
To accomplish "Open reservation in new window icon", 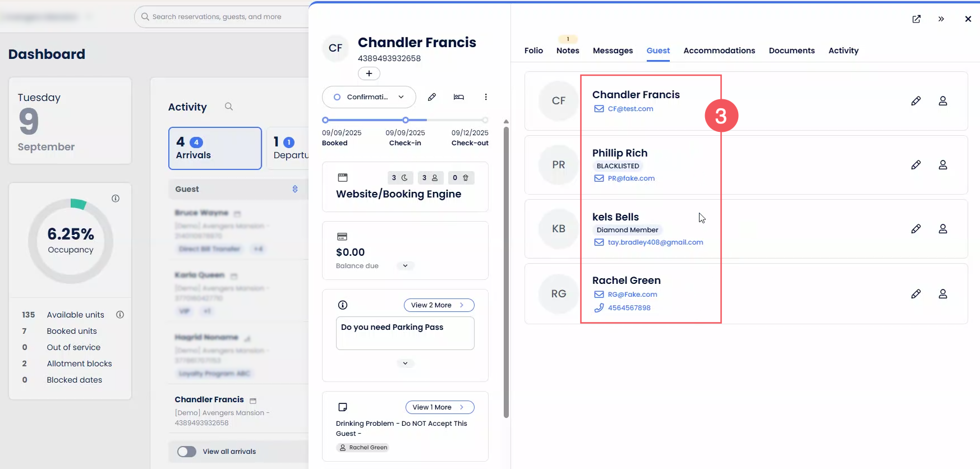I will tap(917, 19).
